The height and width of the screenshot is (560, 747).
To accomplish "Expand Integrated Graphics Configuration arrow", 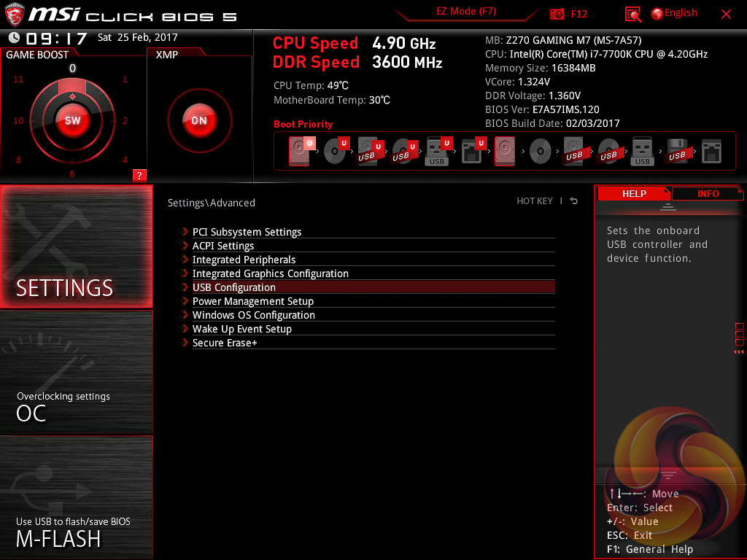I will pos(185,273).
